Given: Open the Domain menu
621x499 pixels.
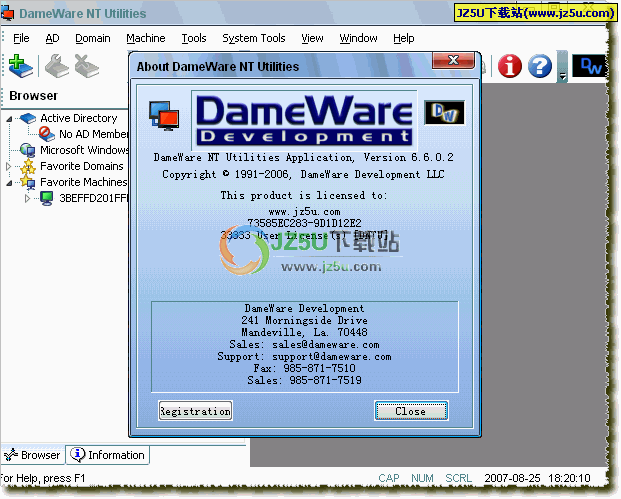Looking at the screenshot, I should click(x=93, y=38).
